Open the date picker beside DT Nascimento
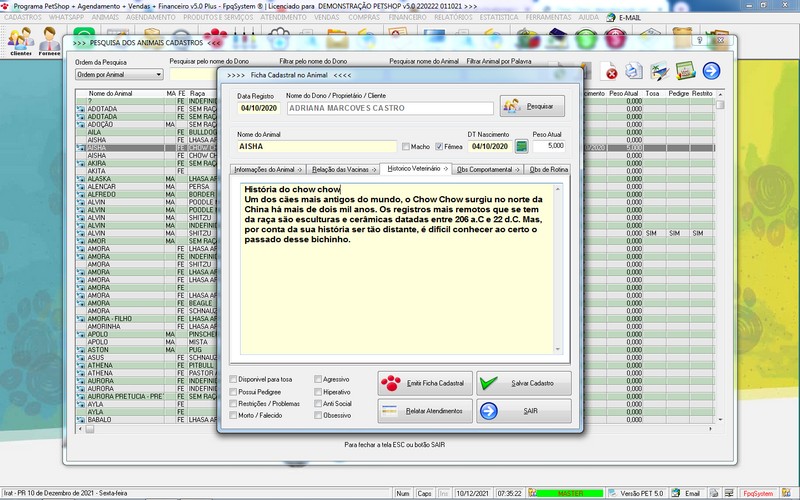800x500 pixels. click(x=521, y=146)
